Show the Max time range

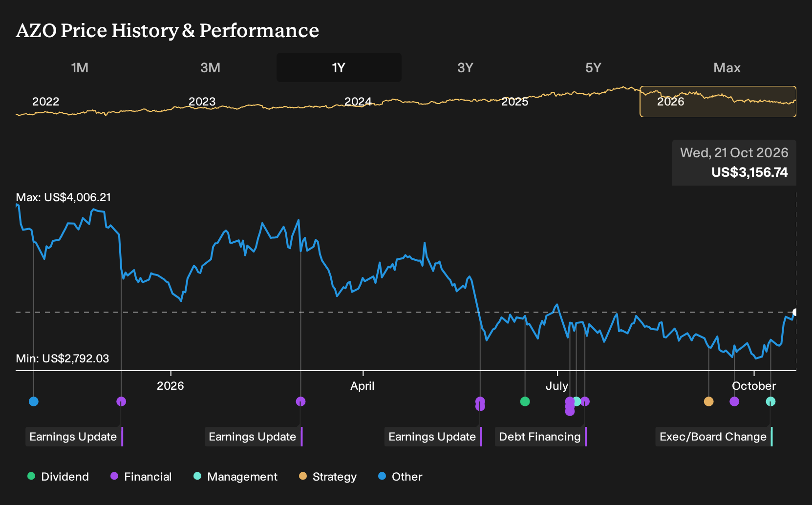coord(727,67)
